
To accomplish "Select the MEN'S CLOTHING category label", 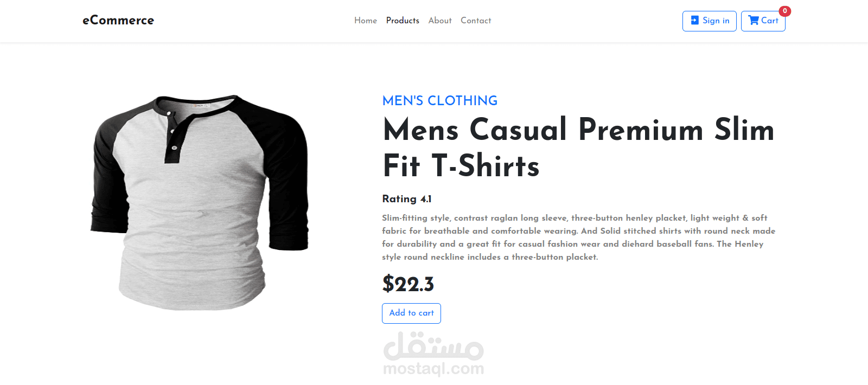I will 440,101.
